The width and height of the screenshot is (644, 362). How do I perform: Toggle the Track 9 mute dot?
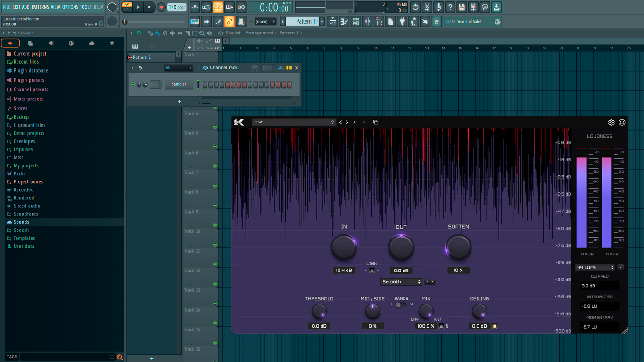coord(215,225)
